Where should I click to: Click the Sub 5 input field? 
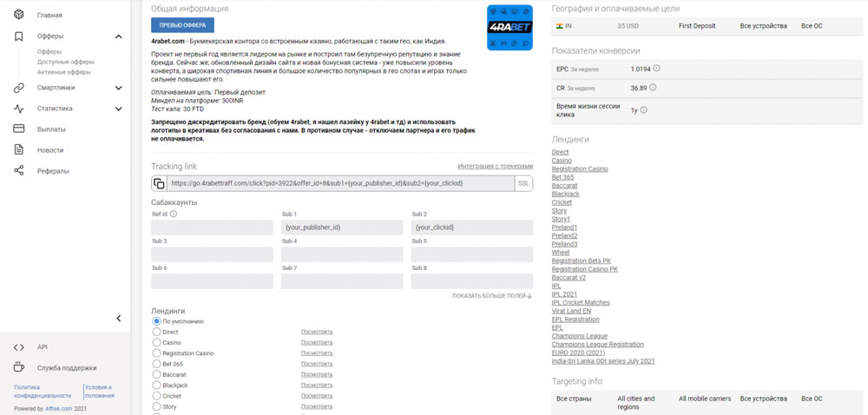(x=472, y=254)
